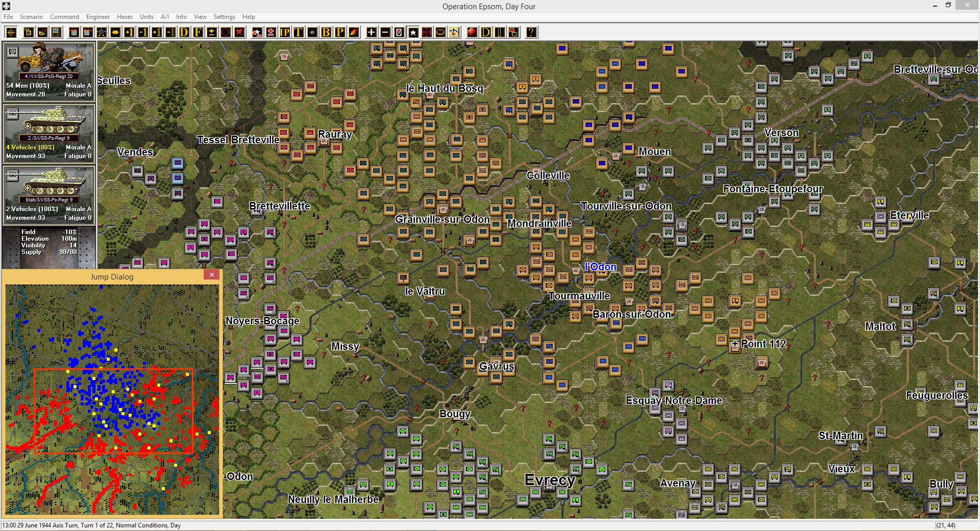Click the outlined D toolbar button
Image resolution: width=980 pixels, height=531 pixels.
486,33
